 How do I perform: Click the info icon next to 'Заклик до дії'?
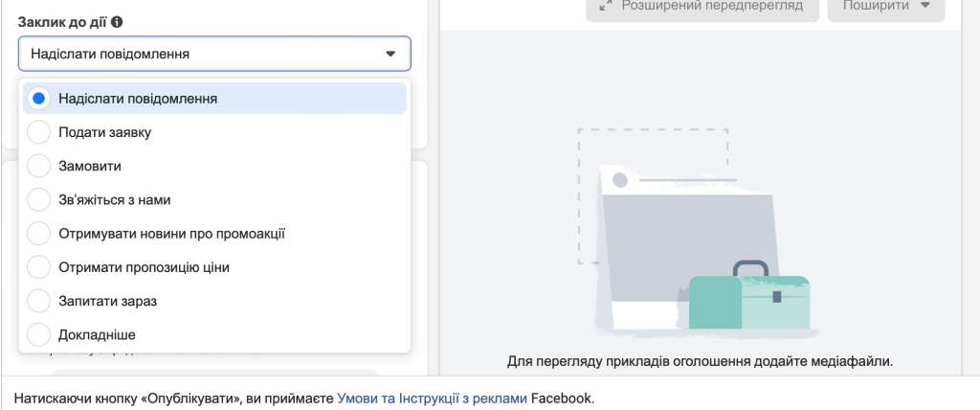pos(117,22)
